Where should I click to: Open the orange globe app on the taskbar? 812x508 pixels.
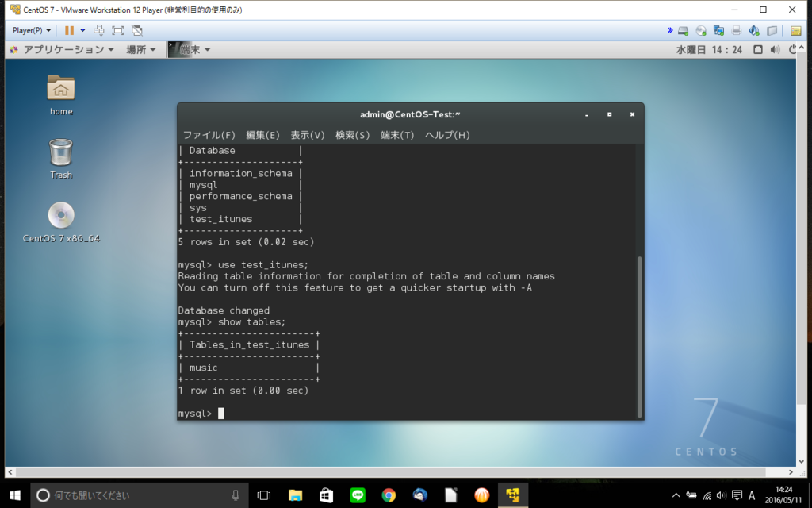click(x=481, y=495)
